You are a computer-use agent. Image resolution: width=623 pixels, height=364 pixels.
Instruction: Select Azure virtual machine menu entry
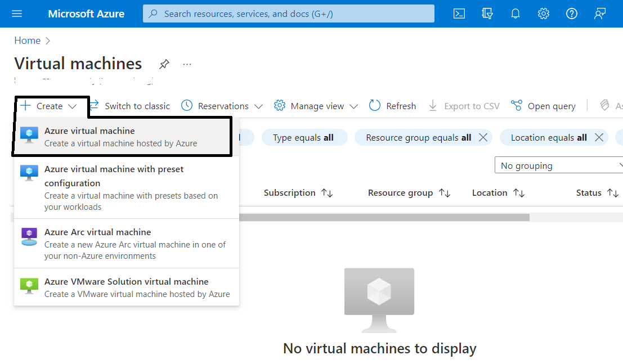pos(127,137)
